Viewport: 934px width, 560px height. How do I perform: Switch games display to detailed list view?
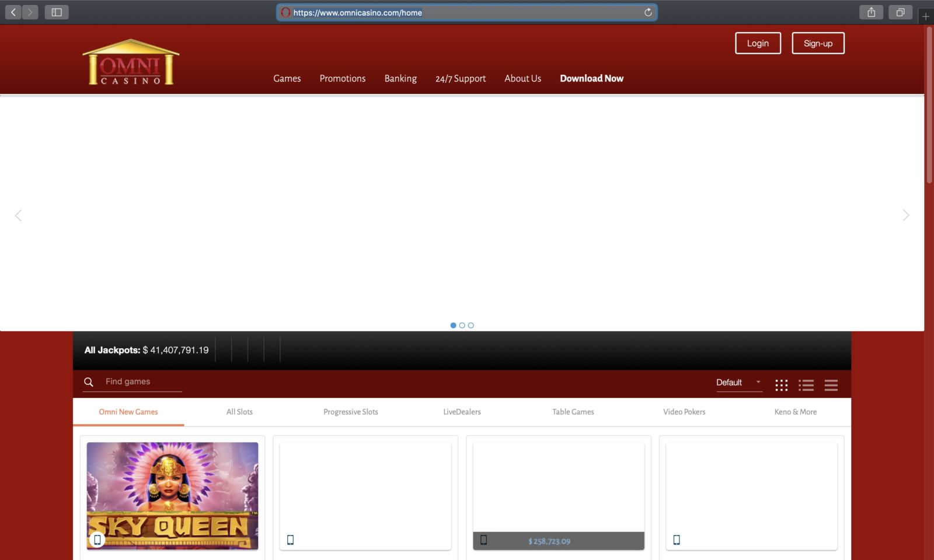(x=806, y=385)
